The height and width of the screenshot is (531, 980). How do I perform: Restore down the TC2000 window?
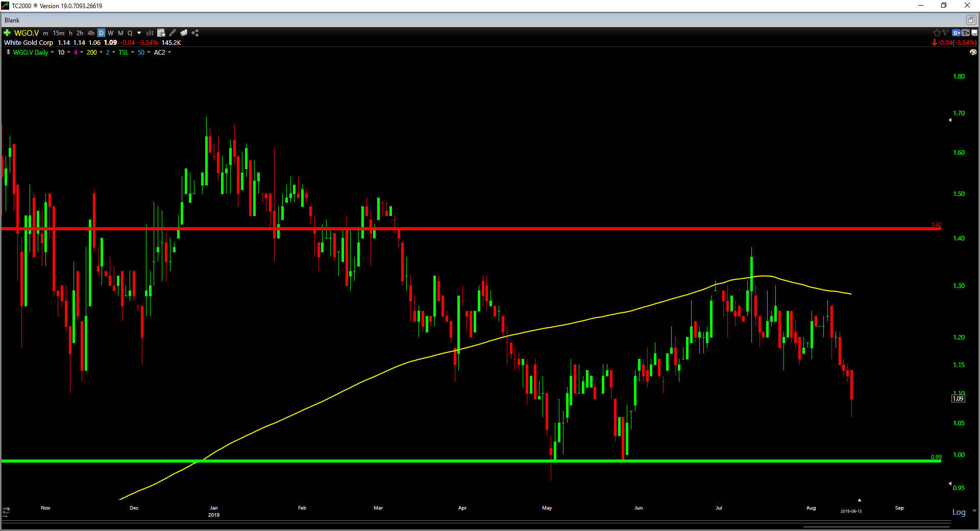(944, 6)
